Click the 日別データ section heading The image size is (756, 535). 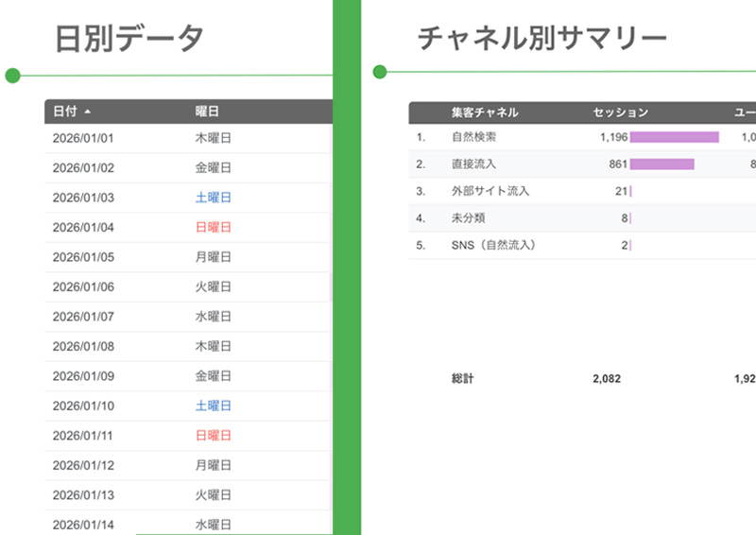[x=129, y=39]
